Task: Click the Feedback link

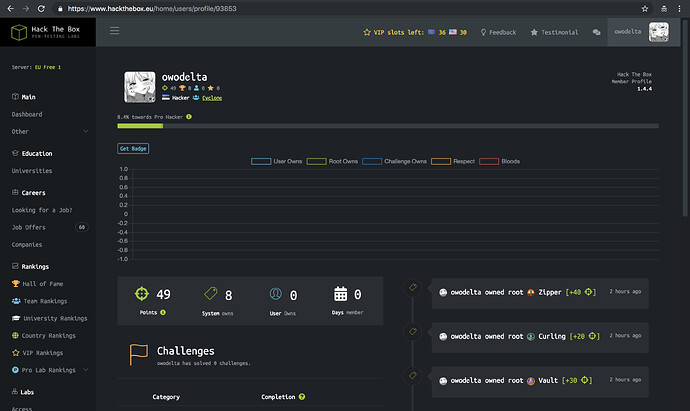Action: 503,32
